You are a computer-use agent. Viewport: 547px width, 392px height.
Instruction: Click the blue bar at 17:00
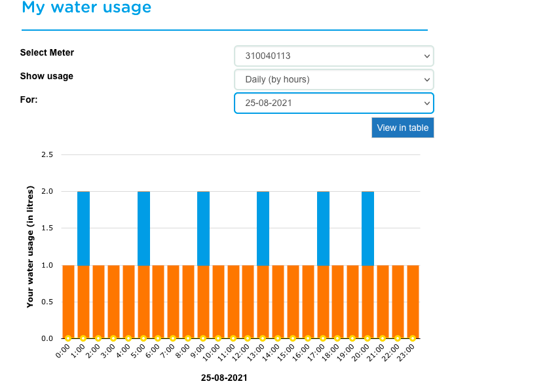(x=323, y=228)
